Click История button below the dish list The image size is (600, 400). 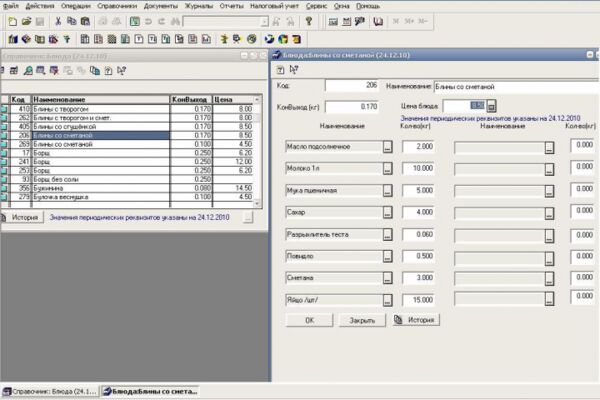(25, 217)
